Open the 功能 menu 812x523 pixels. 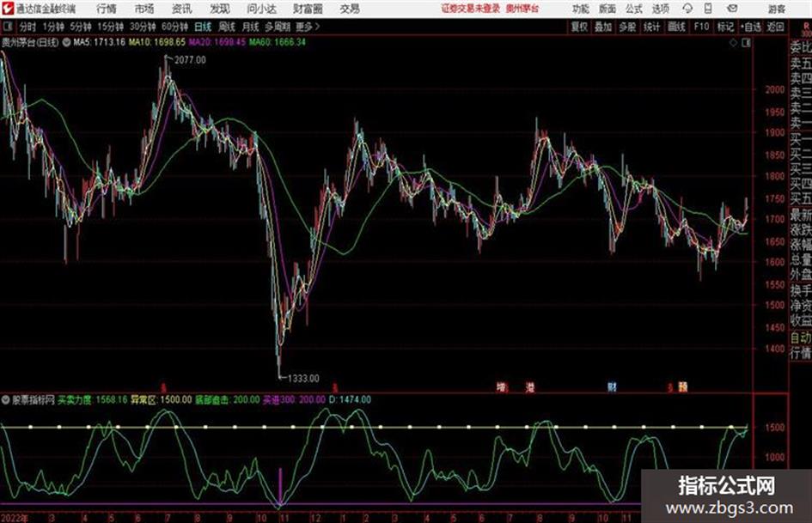581,9
